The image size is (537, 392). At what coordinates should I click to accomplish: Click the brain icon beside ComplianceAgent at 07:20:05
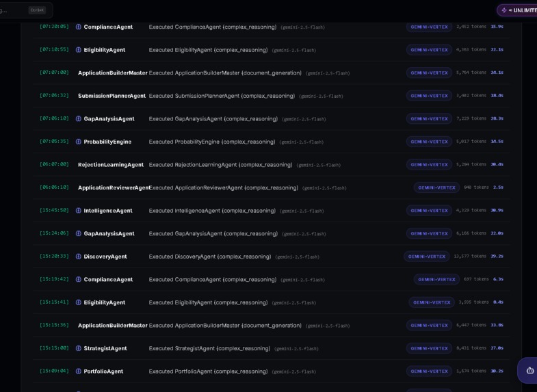79,27
